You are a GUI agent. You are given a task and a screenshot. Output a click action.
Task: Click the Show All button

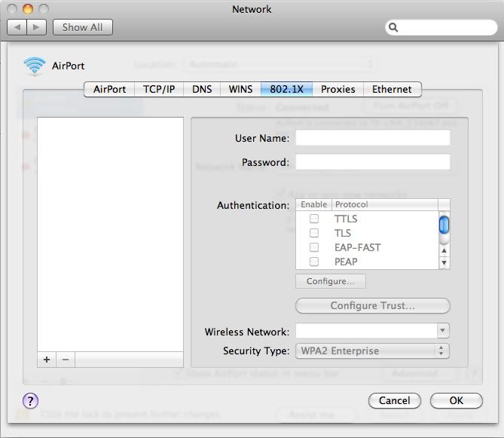pyautogui.click(x=83, y=27)
